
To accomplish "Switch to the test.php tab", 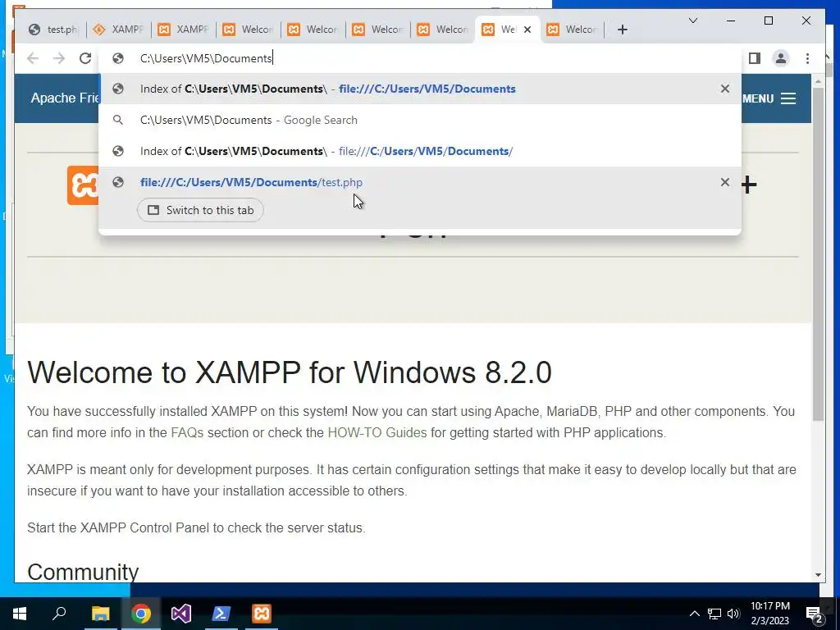I will point(53,30).
